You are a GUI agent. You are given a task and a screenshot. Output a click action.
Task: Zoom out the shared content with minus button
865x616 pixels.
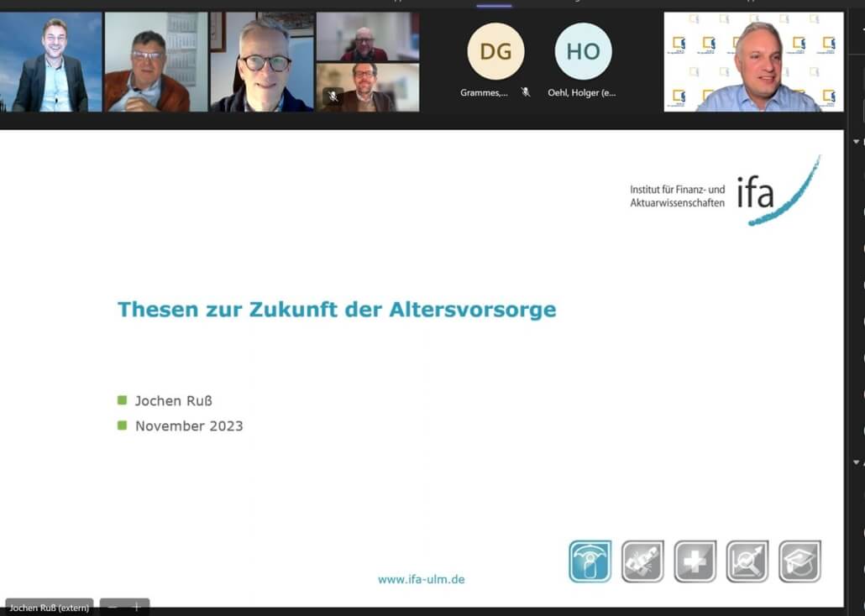click(x=113, y=607)
